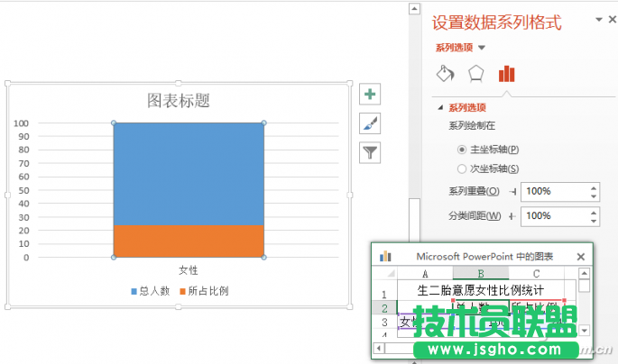Click the 系列重叠 slider handle
Viewport: 618px width, 364px height.
point(512,192)
